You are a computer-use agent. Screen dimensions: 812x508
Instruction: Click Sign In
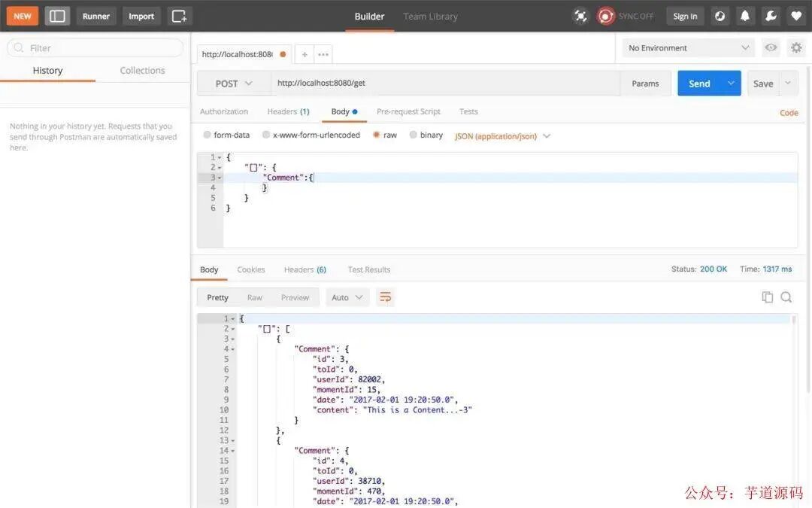tap(685, 16)
